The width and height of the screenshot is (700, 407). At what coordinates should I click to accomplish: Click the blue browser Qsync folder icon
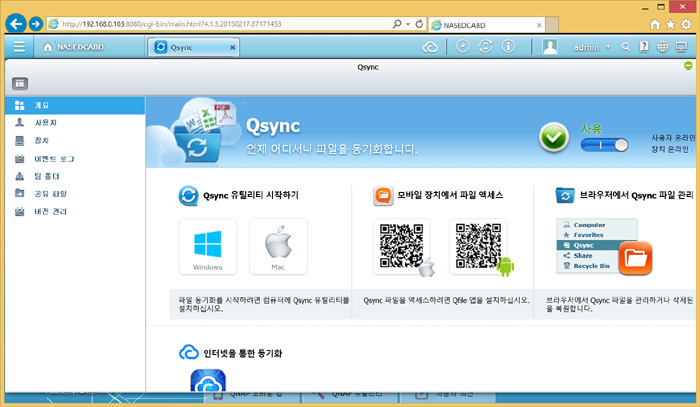[x=565, y=195]
